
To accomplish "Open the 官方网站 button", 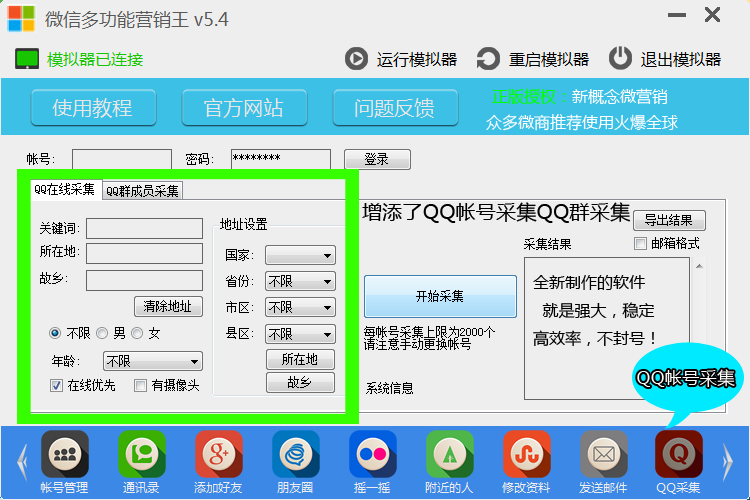I will click(x=244, y=108).
